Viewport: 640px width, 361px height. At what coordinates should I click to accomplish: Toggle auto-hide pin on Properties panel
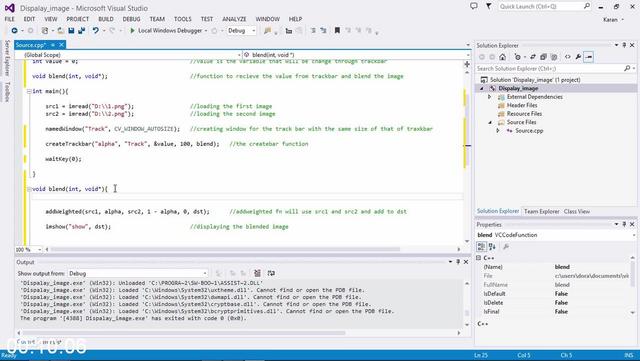coord(624,225)
